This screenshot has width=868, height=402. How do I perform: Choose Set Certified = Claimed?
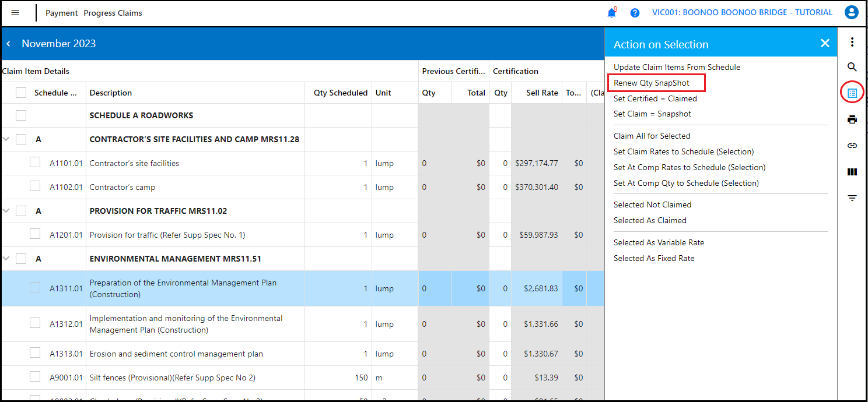(x=655, y=98)
